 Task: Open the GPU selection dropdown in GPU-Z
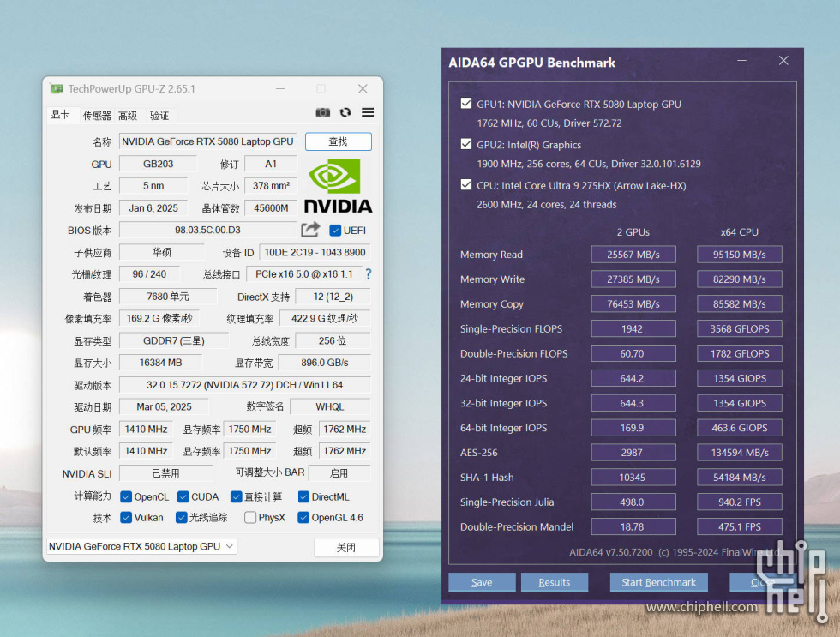click(x=142, y=546)
